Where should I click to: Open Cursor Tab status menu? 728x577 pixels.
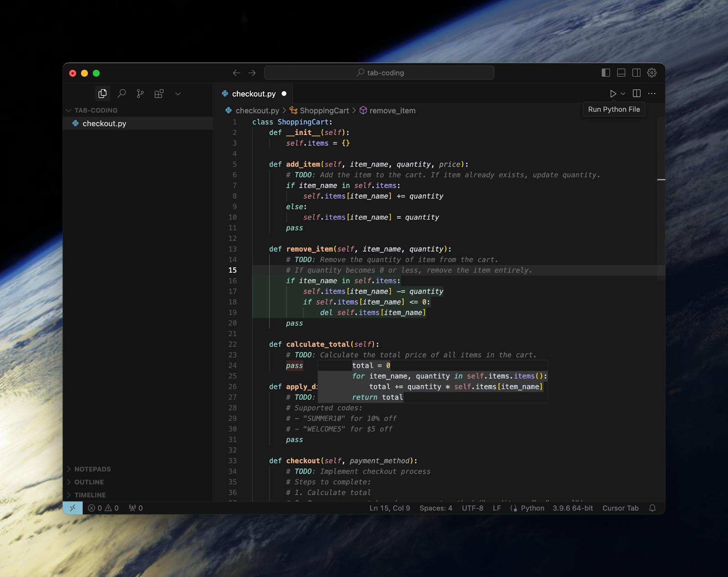coord(621,508)
